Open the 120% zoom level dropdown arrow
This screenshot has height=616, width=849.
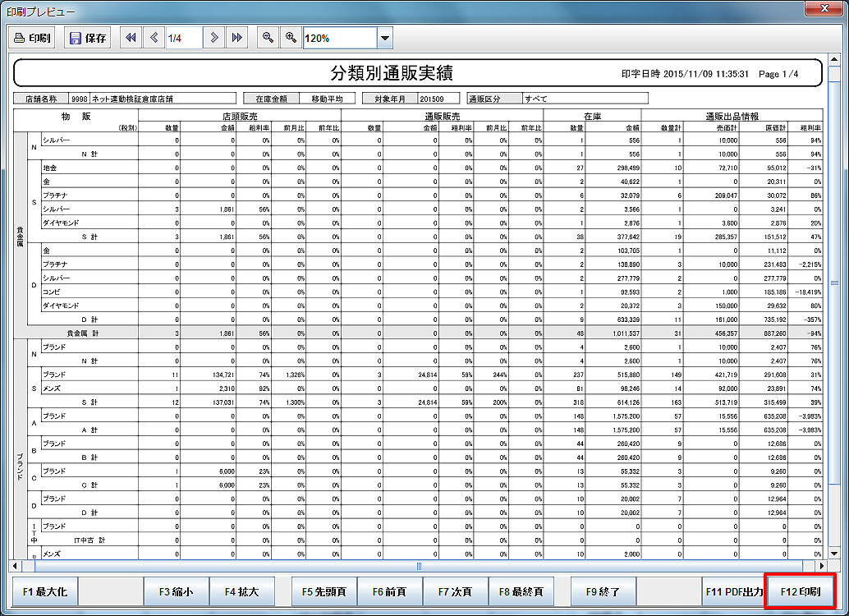[384, 38]
